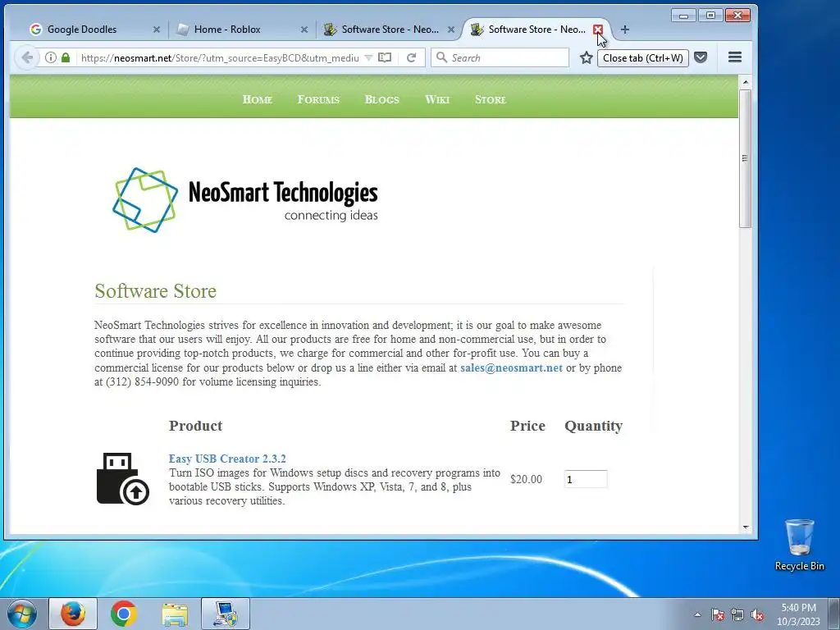Click the vertical scrollbar thumb
The height and width of the screenshot is (630, 840).
pos(745,158)
